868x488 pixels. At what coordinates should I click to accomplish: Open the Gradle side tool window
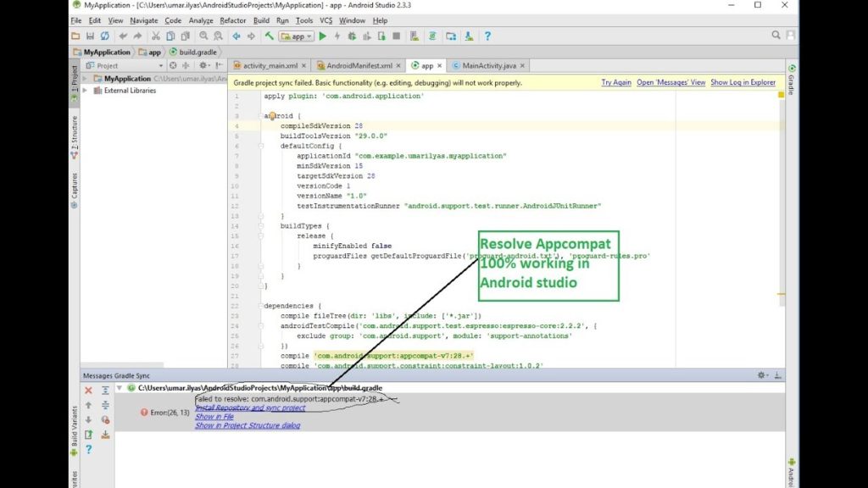click(793, 80)
